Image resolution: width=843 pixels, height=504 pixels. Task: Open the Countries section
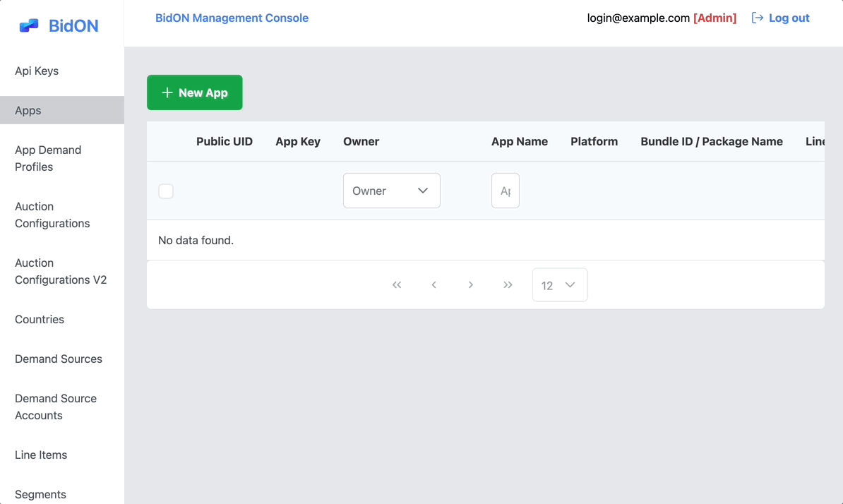click(x=39, y=319)
